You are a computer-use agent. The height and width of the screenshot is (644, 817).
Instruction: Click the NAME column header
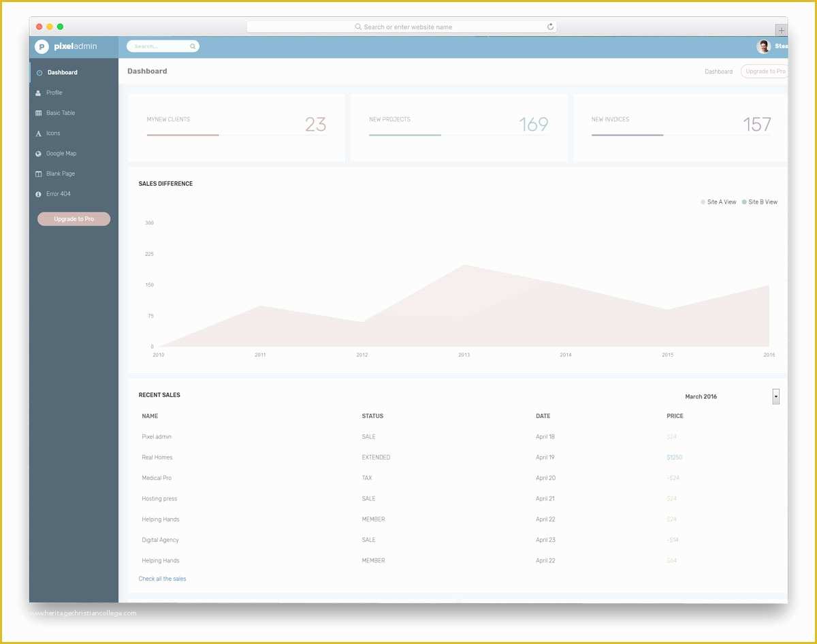click(150, 416)
